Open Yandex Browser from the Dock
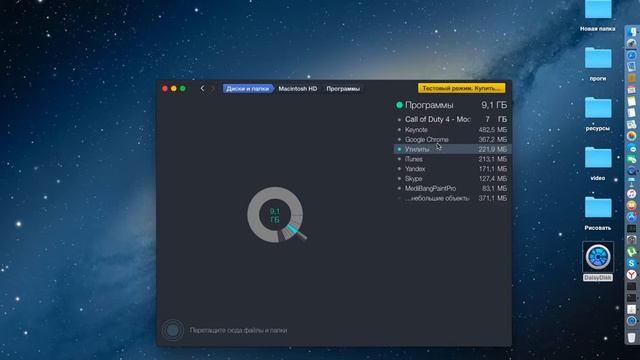The height and width of the screenshot is (360, 640). [632, 274]
